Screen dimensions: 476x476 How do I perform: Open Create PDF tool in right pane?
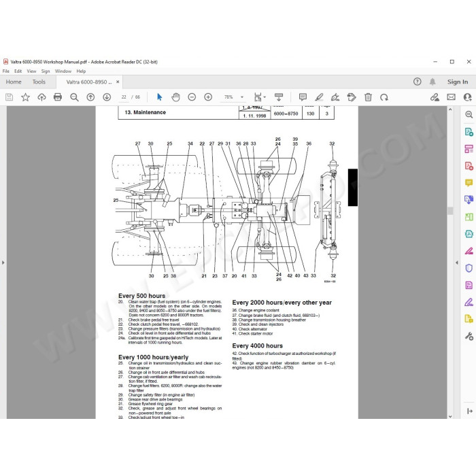469,166
